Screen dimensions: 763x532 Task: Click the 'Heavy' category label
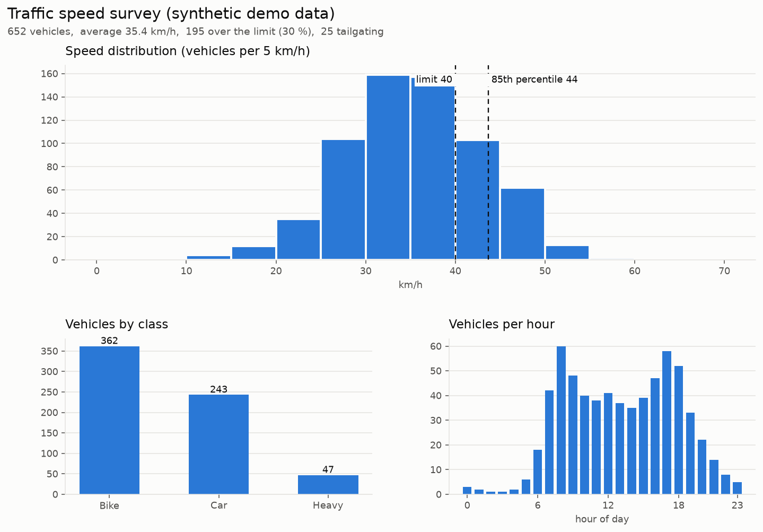pyautogui.click(x=328, y=505)
